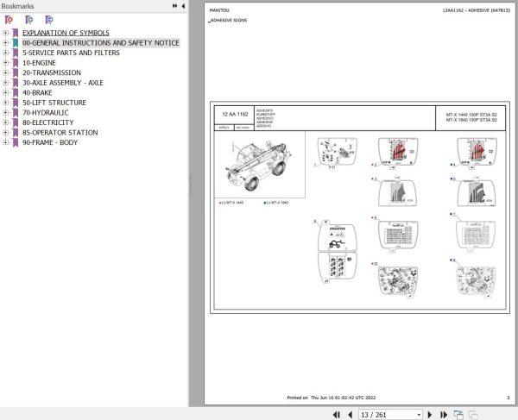Expand the 10-ENGINE bookmark node

tap(5, 63)
